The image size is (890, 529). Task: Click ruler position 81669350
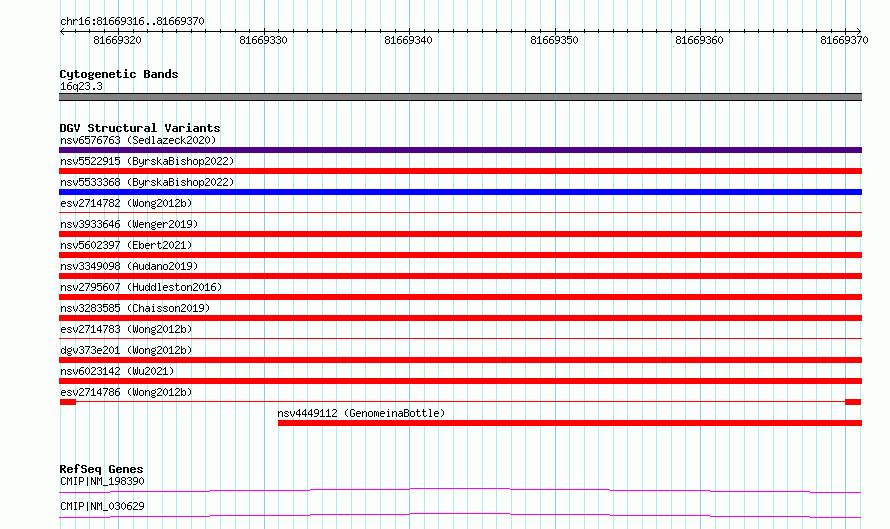coord(555,40)
